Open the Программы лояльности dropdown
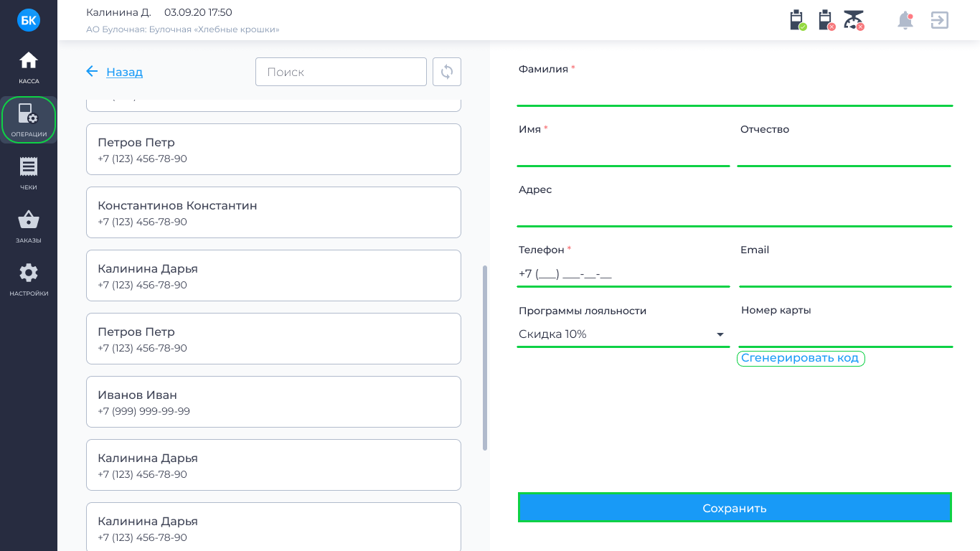 point(623,334)
